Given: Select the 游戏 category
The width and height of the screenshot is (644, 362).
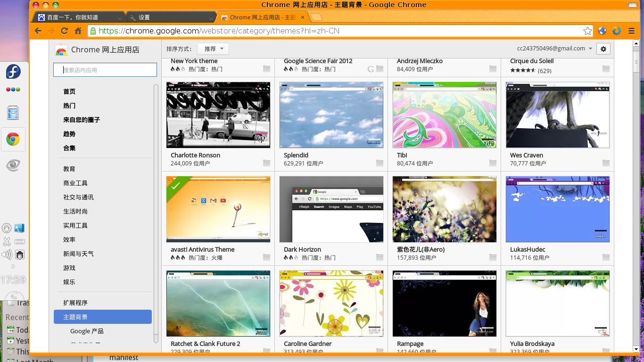Looking at the screenshot, I should (69, 268).
